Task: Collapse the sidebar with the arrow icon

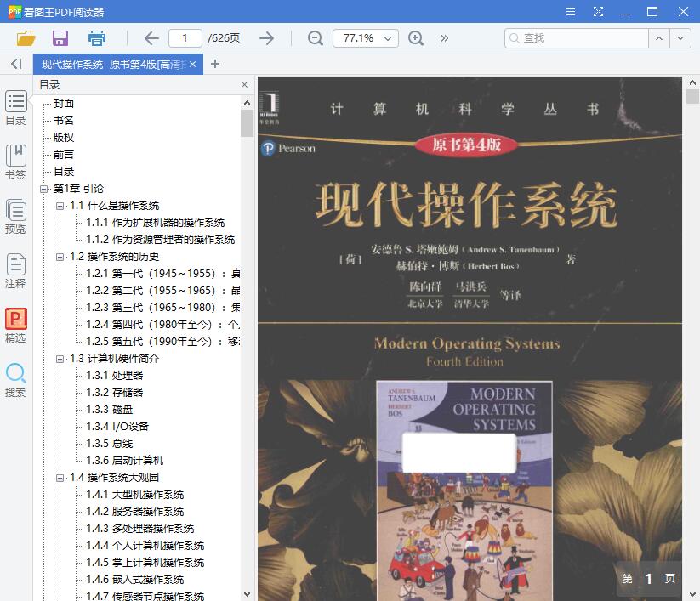Action: pyautogui.click(x=16, y=64)
